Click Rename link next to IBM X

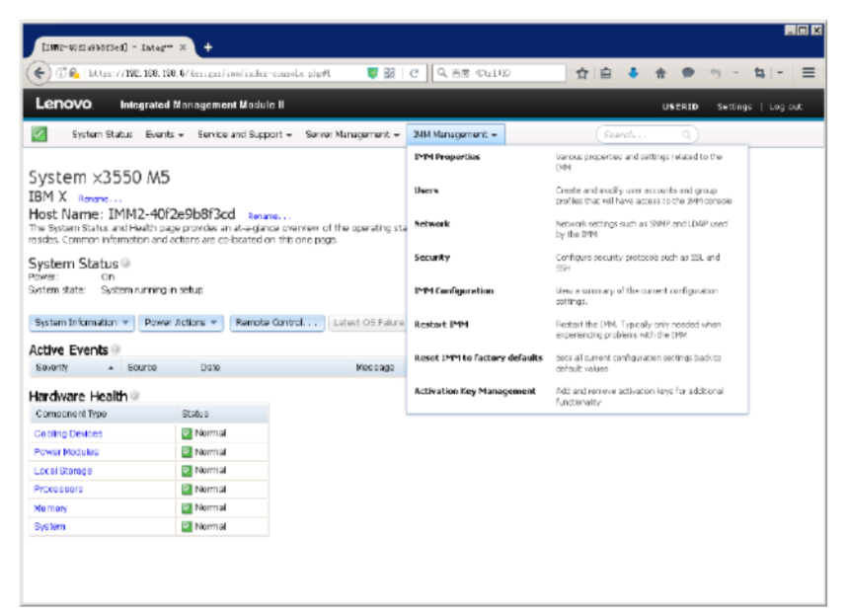coord(100,199)
